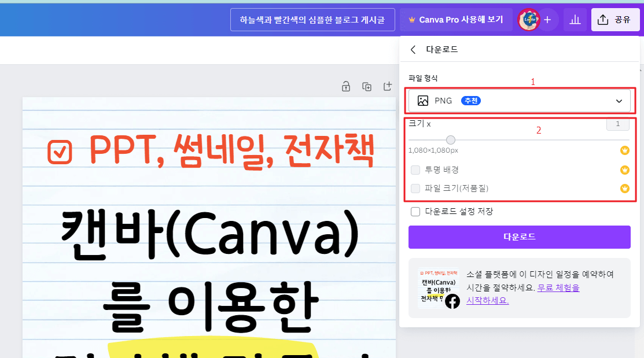
Task: Duplicate the page using the copy icon
Action: 367,86
